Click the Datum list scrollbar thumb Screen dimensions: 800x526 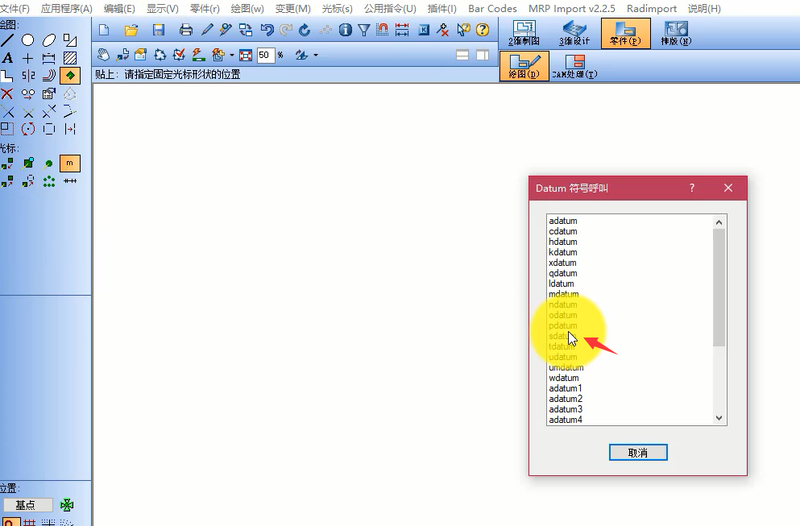pos(719,287)
